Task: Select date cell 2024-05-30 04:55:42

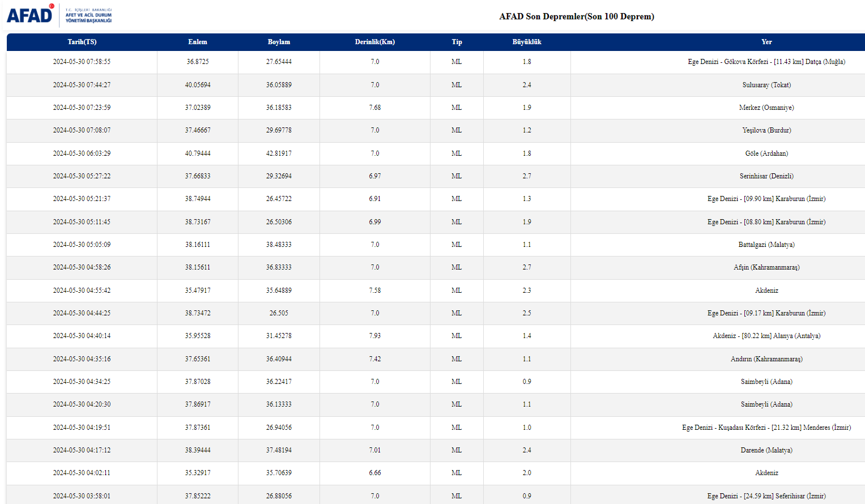Action: pyautogui.click(x=82, y=291)
